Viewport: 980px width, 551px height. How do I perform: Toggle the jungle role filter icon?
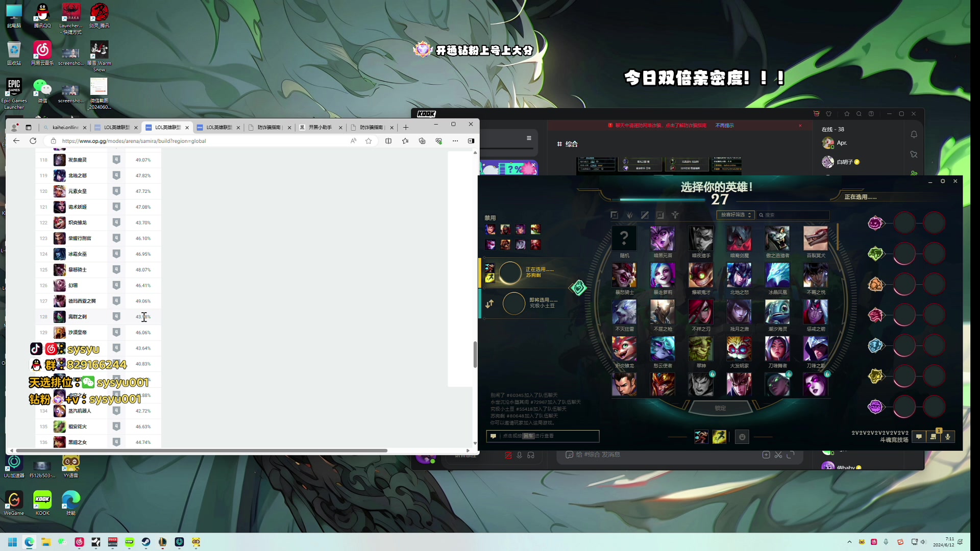(629, 215)
